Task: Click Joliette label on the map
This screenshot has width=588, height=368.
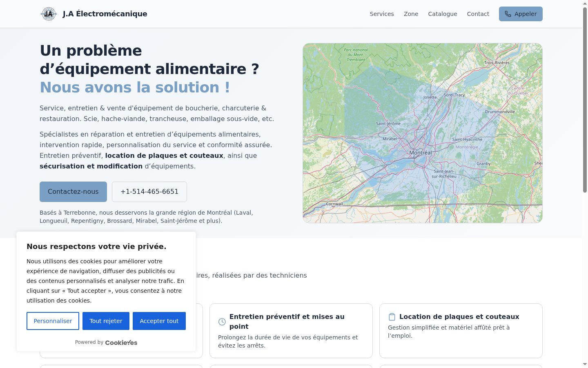Action: (430, 97)
